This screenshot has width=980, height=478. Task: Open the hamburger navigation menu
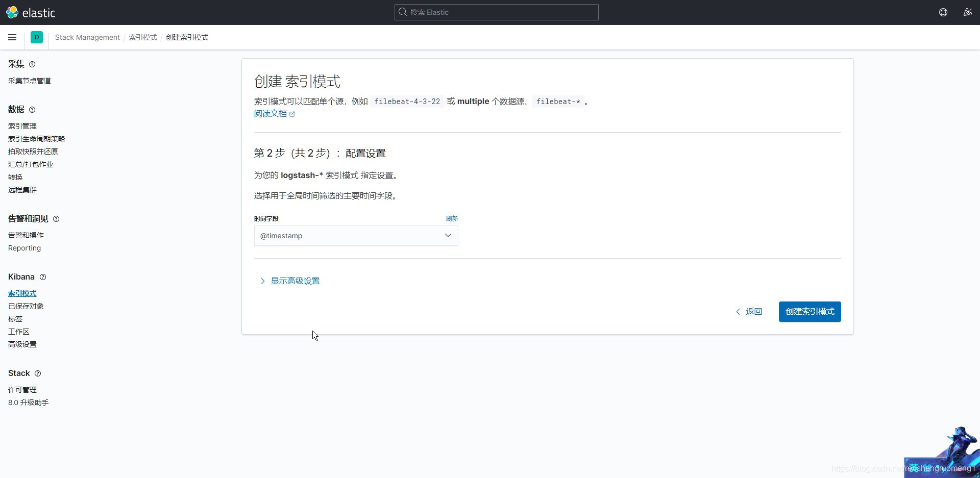tap(12, 37)
